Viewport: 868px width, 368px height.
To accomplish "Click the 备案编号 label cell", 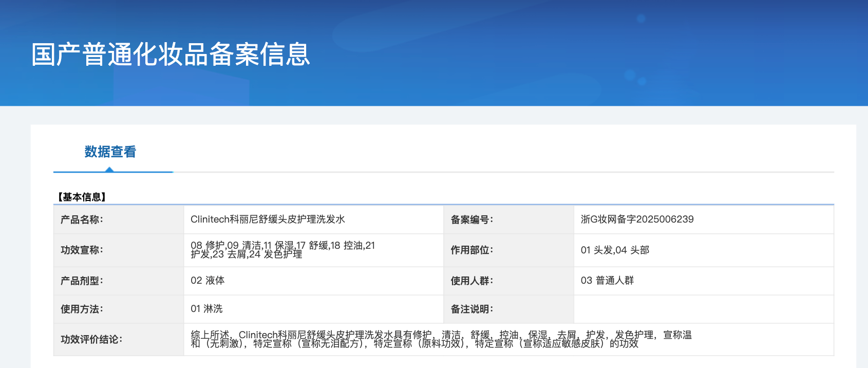I will click(508, 219).
